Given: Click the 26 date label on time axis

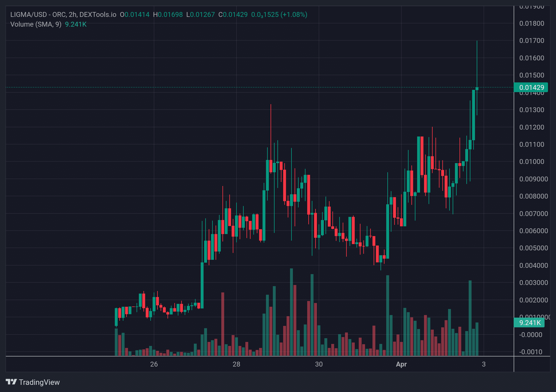Looking at the screenshot, I should [154, 364].
